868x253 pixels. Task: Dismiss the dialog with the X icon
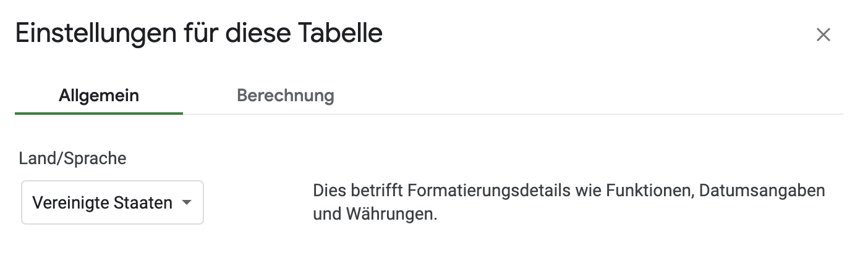(x=823, y=35)
